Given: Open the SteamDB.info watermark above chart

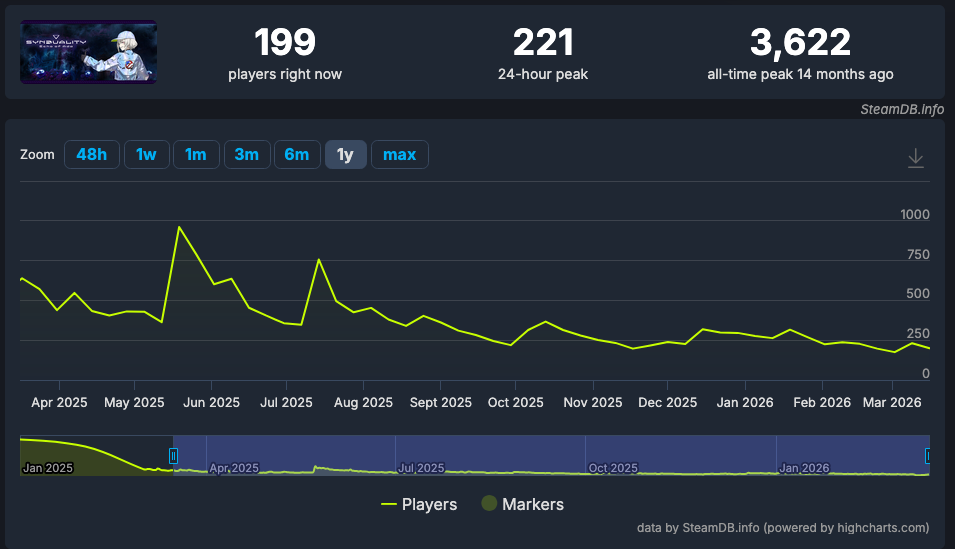Looking at the screenshot, I should [901, 110].
